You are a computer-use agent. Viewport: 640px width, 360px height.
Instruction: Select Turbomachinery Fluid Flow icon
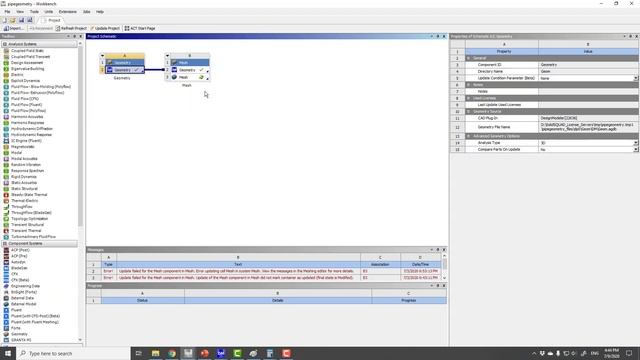(6, 237)
